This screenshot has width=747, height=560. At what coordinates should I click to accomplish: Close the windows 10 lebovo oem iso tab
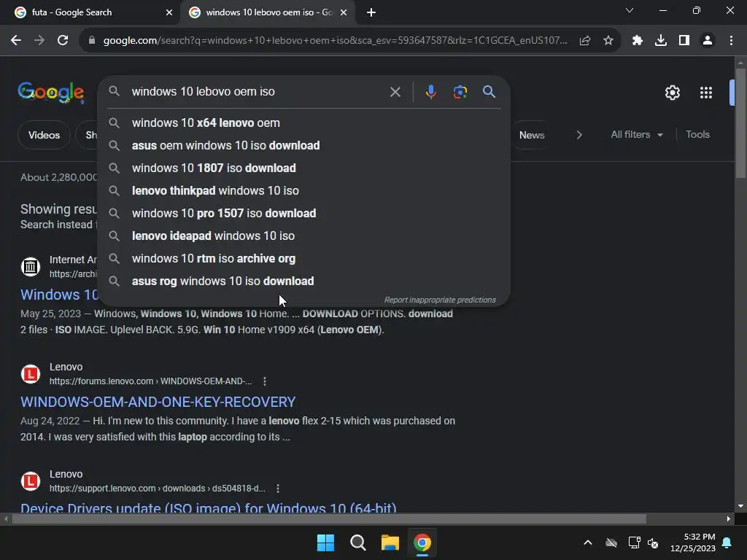point(344,12)
